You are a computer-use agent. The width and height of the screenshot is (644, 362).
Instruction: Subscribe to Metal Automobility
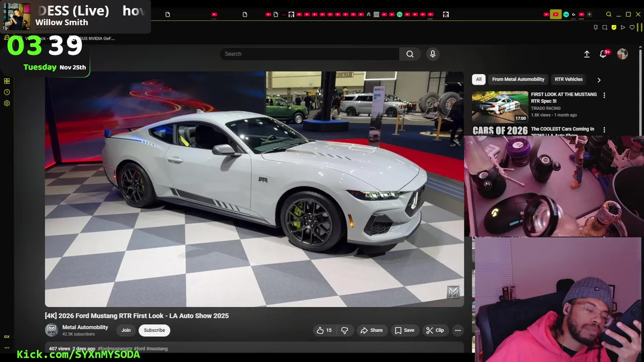point(154,330)
